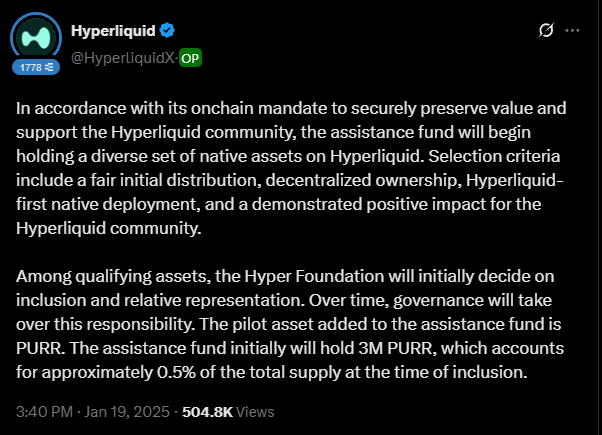Open the Hyperliquid display name link
Viewport: 602px width, 435px height.
pos(108,32)
